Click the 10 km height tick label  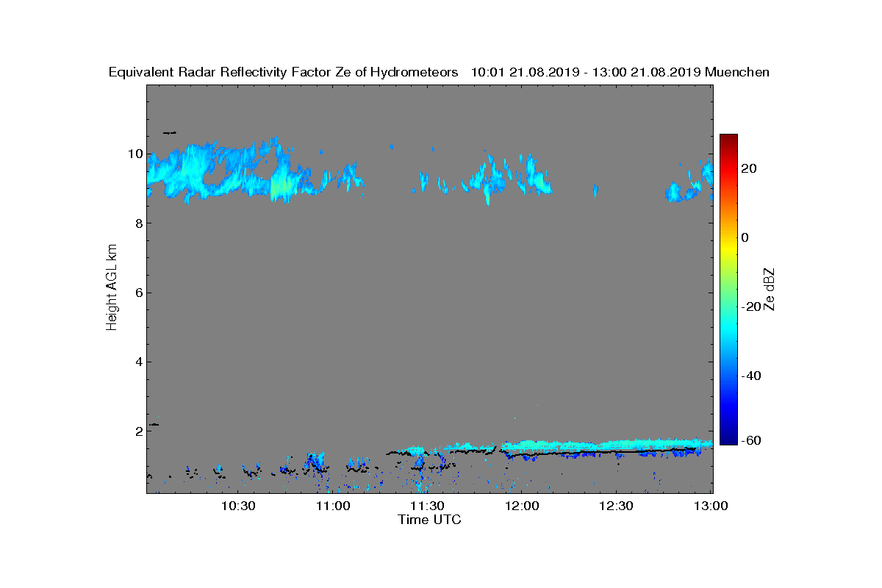[x=135, y=154]
